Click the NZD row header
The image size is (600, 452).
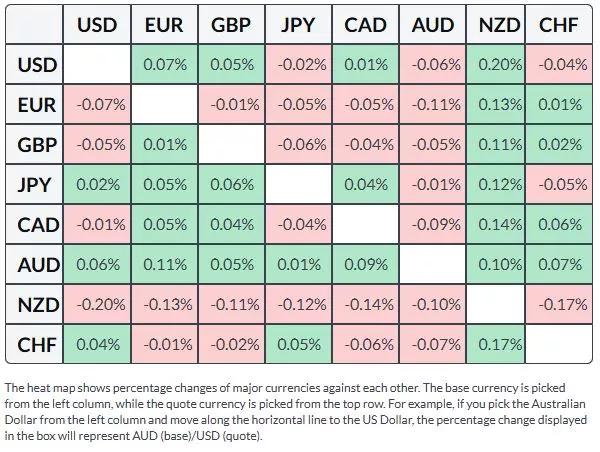click(x=37, y=305)
